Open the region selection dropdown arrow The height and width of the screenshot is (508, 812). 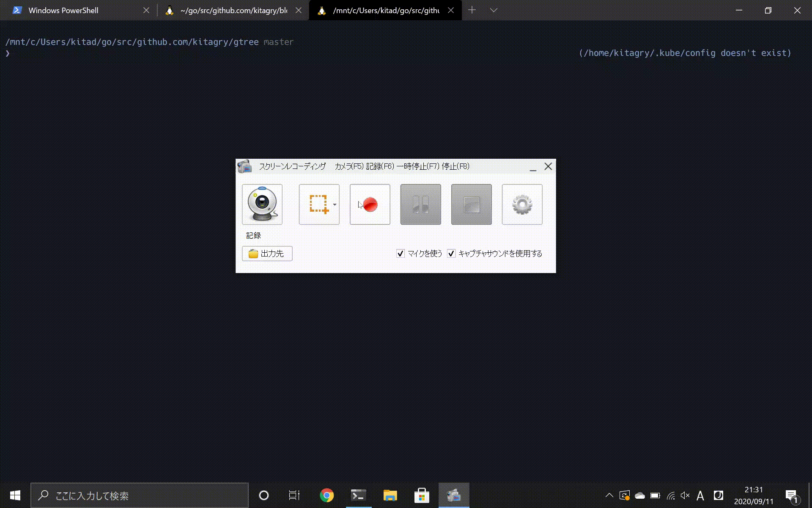pyautogui.click(x=335, y=204)
